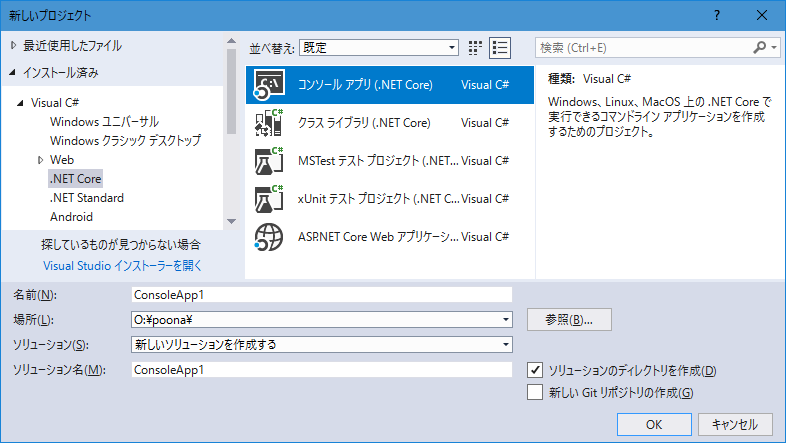Open the ソリューション combo box
This screenshot has height=443, width=786.
click(x=322, y=345)
